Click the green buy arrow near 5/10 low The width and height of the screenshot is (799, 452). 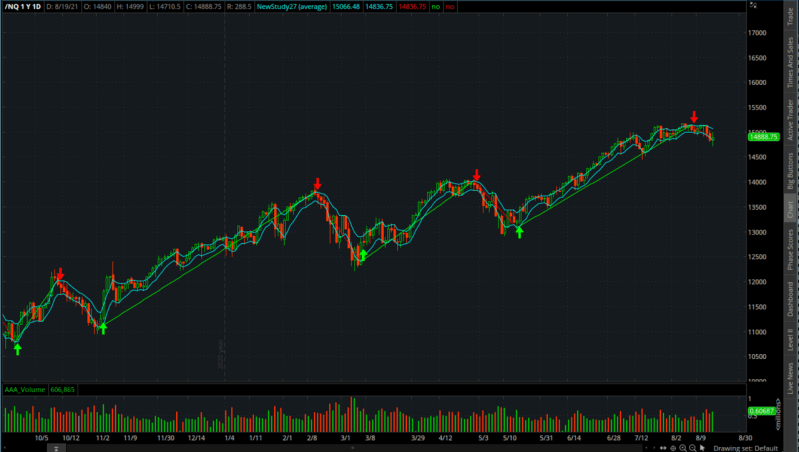[519, 232]
